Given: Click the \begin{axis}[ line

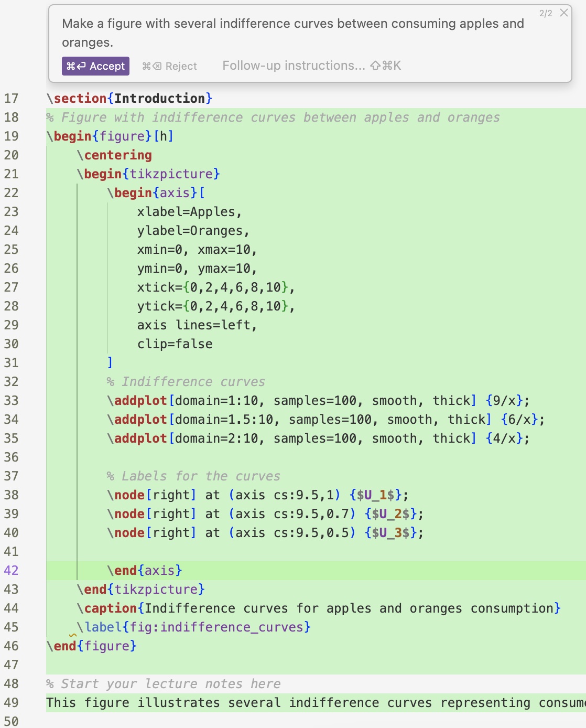Looking at the screenshot, I should (156, 192).
